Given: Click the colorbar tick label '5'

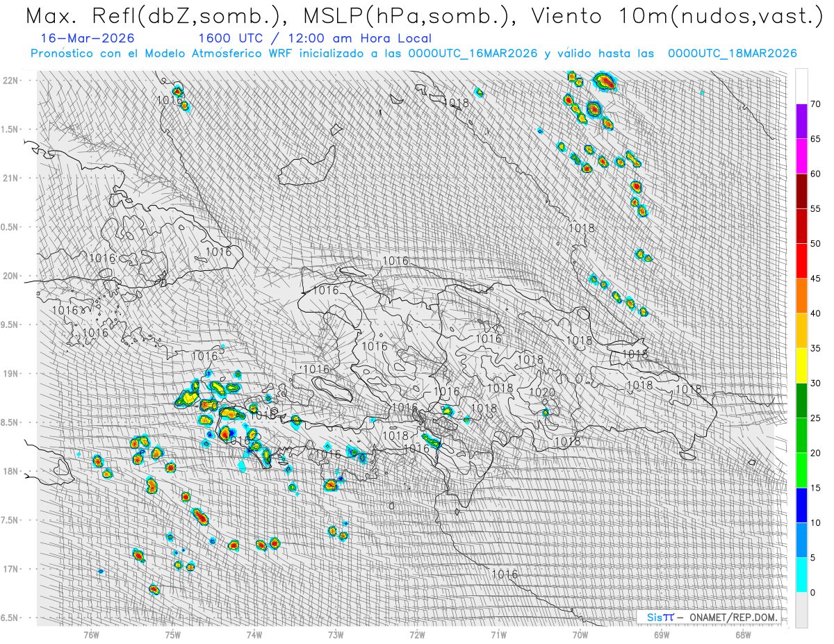Looking at the screenshot, I should click(x=812, y=557).
